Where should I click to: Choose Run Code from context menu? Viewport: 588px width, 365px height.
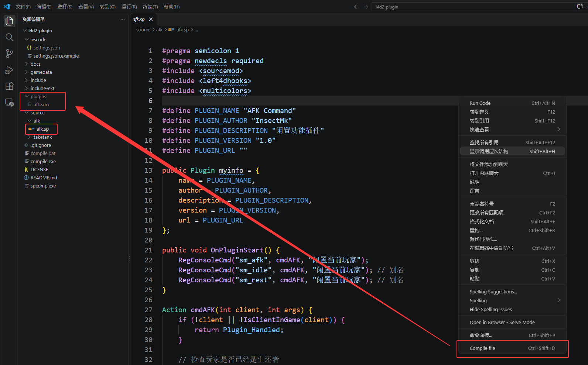point(512,103)
